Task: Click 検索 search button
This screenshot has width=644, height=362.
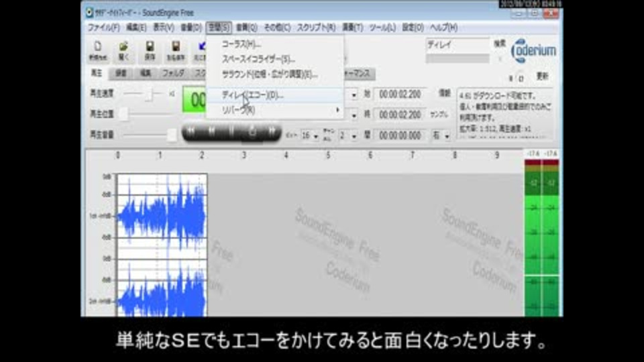Action: [x=500, y=44]
